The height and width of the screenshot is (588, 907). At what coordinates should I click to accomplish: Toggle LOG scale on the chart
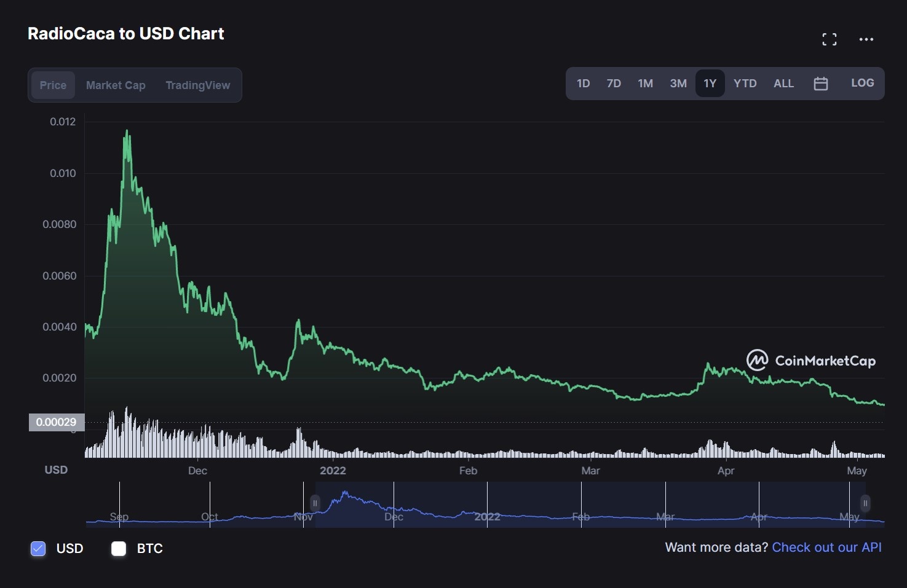click(862, 83)
